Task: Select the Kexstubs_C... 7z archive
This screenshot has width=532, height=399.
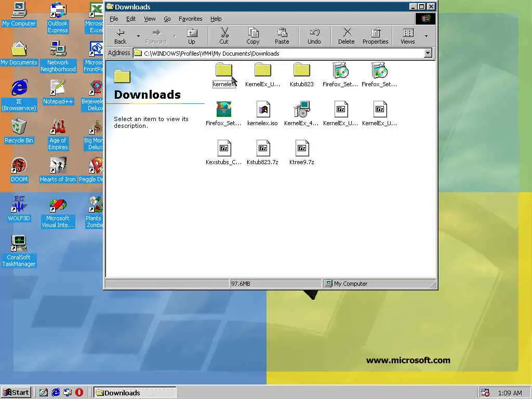Action: coord(223,153)
